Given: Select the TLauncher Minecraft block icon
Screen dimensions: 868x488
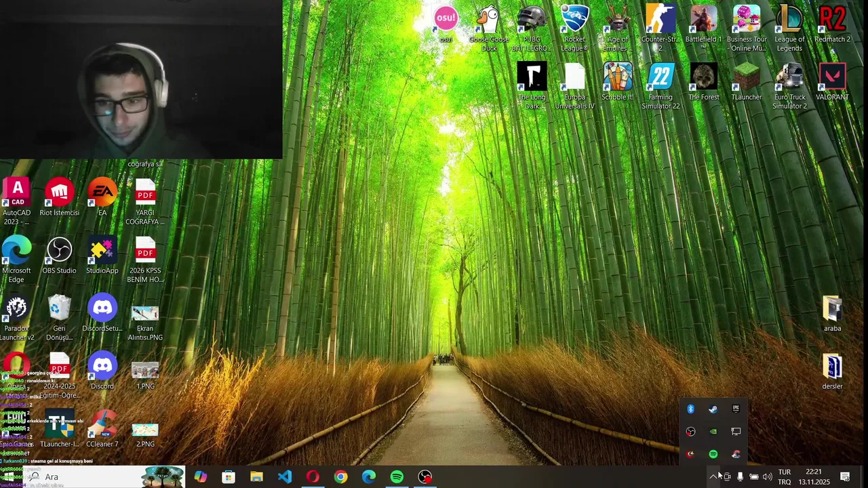Looking at the screenshot, I should (747, 82).
